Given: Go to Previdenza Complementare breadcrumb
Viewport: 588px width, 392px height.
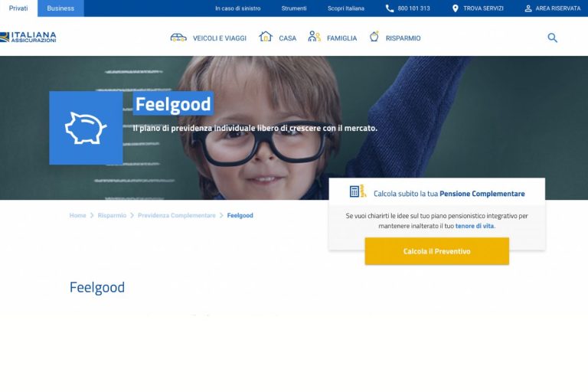Looking at the screenshot, I should pos(177,215).
